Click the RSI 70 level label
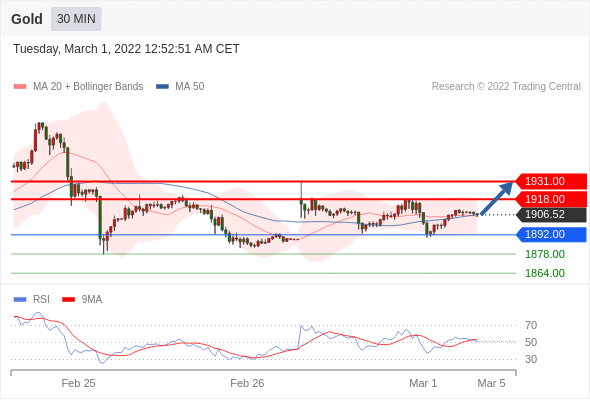590x400 pixels. pyautogui.click(x=531, y=325)
